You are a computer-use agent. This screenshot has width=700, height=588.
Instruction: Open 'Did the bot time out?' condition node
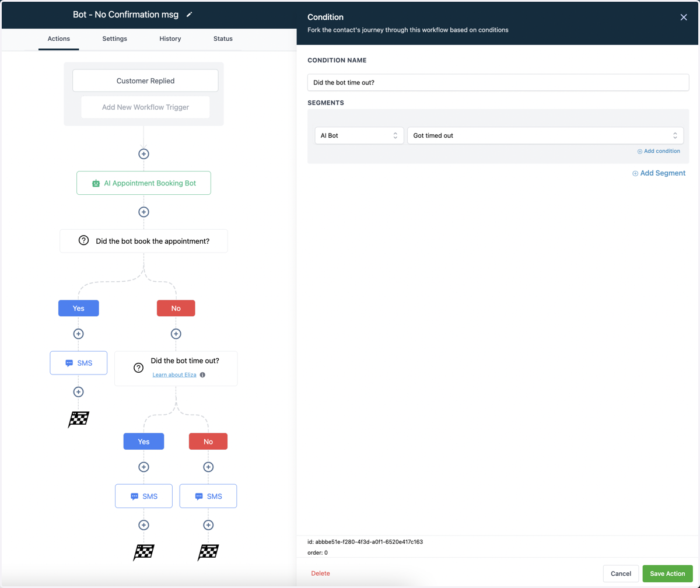click(176, 368)
